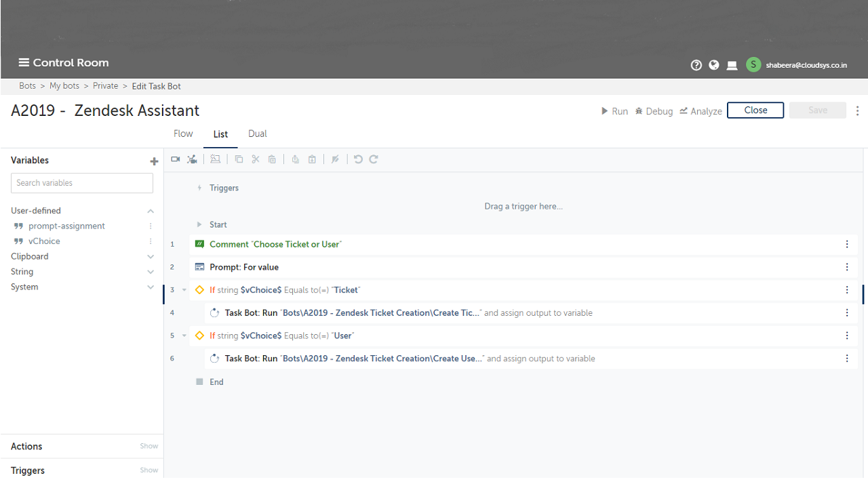This screenshot has height=488, width=868.
Task: Click the capture object wand icon
Action: [x=215, y=159]
